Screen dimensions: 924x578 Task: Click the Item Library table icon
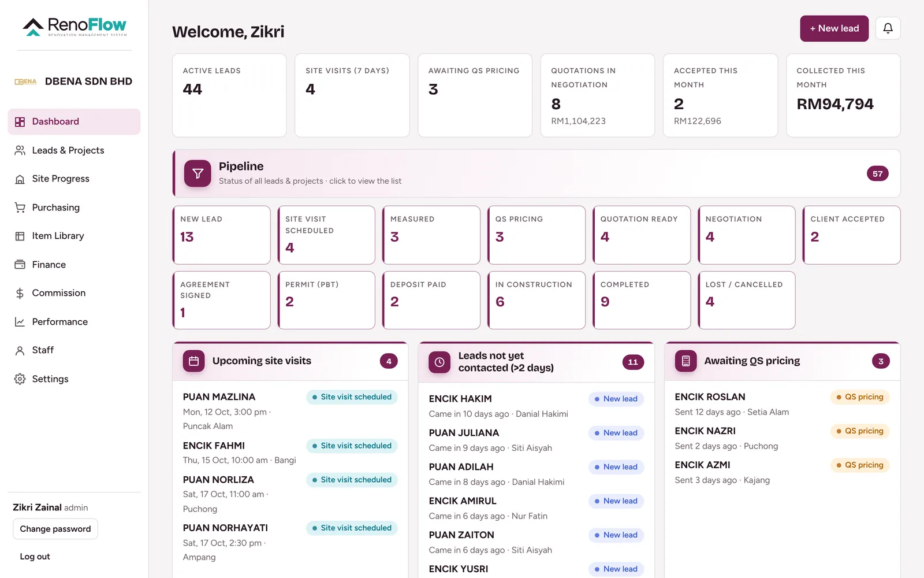[x=20, y=236]
